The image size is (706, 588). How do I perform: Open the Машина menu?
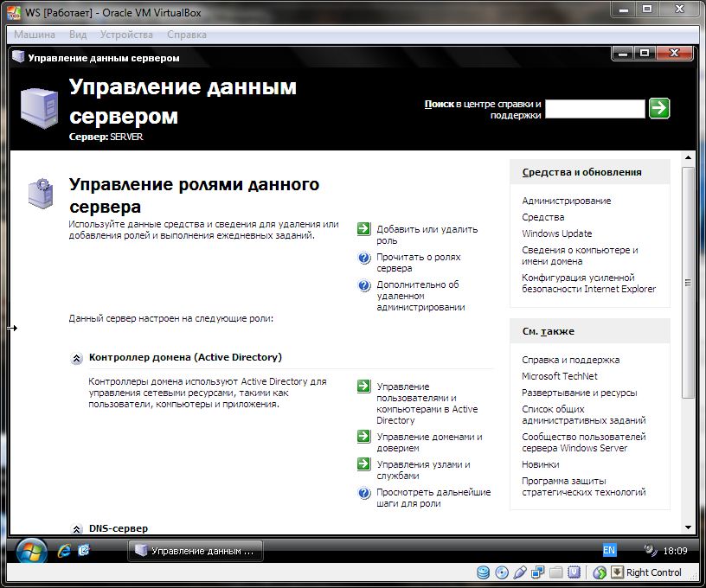pyautogui.click(x=35, y=35)
